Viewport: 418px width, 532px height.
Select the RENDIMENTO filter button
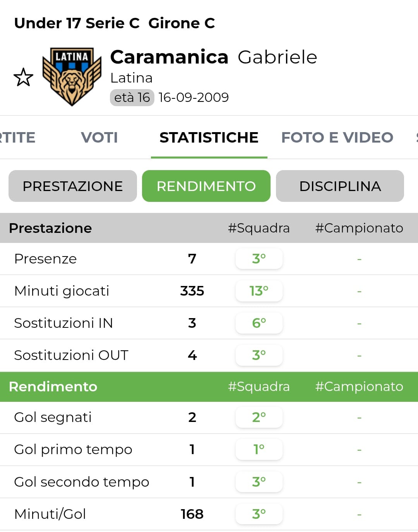tap(206, 186)
